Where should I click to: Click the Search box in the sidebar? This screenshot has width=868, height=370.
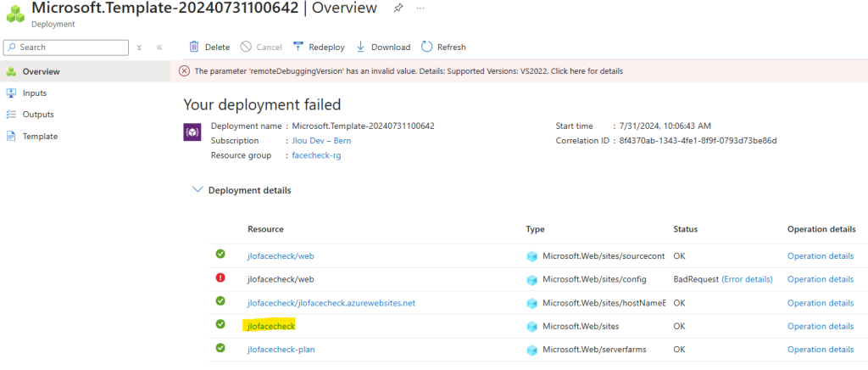(x=66, y=48)
